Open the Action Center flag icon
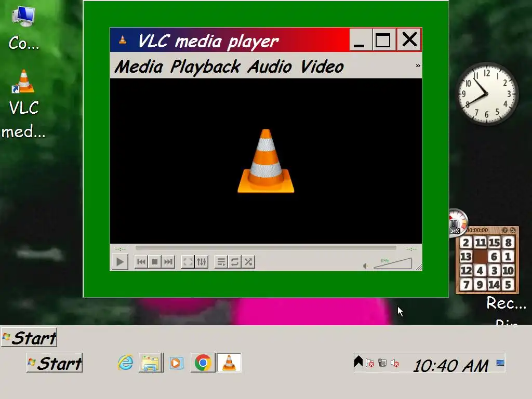The height and width of the screenshot is (399, 532). pyautogui.click(x=370, y=363)
